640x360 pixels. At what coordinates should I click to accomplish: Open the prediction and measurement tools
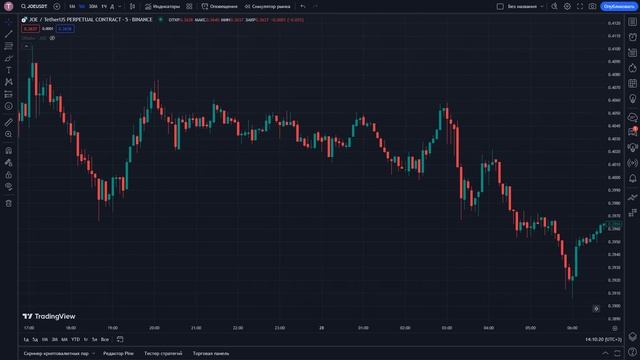(9, 94)
